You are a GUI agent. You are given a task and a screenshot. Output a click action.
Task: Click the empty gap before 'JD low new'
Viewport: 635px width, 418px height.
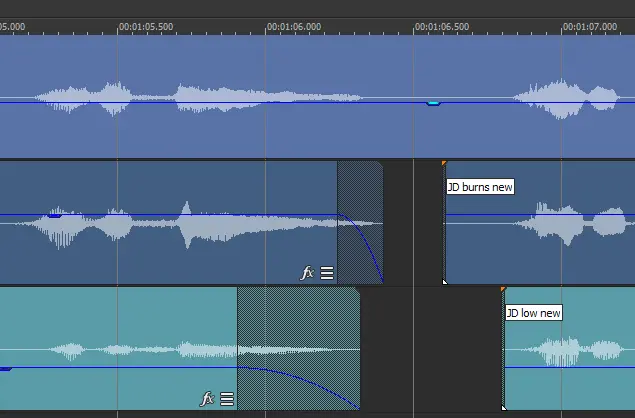pos(430,350)
